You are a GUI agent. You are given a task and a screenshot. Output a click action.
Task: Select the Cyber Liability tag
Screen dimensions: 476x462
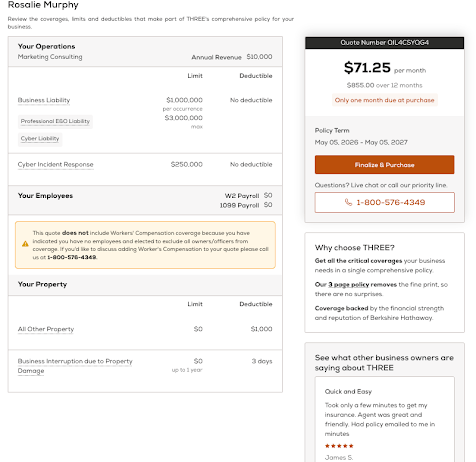(x=40, y=139)
